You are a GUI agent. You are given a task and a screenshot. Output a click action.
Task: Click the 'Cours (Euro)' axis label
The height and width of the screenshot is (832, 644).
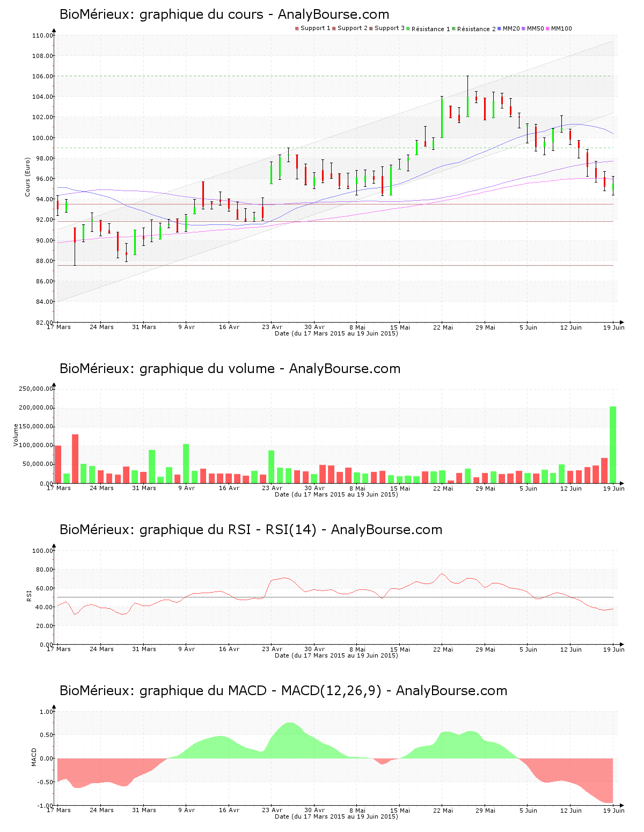click(x=27, y=177)
